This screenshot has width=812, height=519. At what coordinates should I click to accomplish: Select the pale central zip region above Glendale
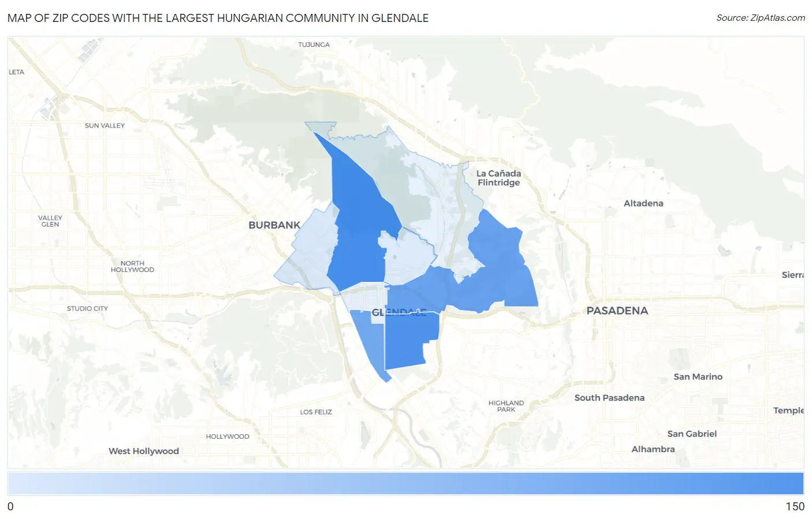click(409, 257)
